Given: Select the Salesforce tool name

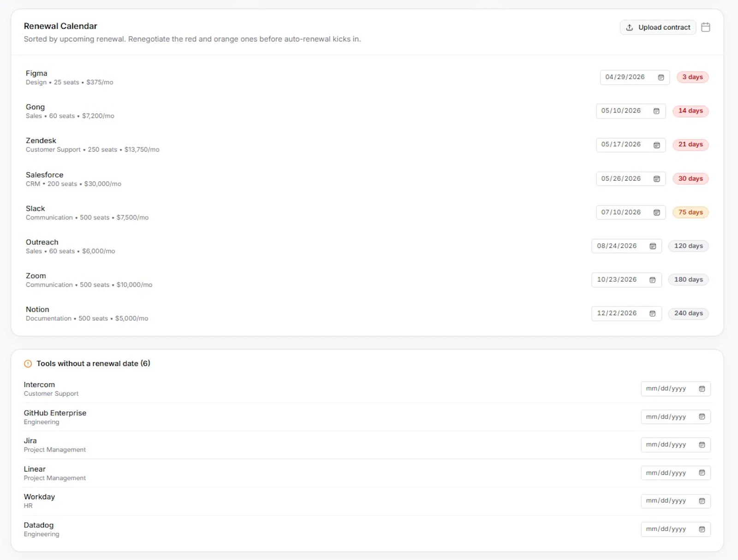Looking at the screenshot, I should tap(45, 175).
